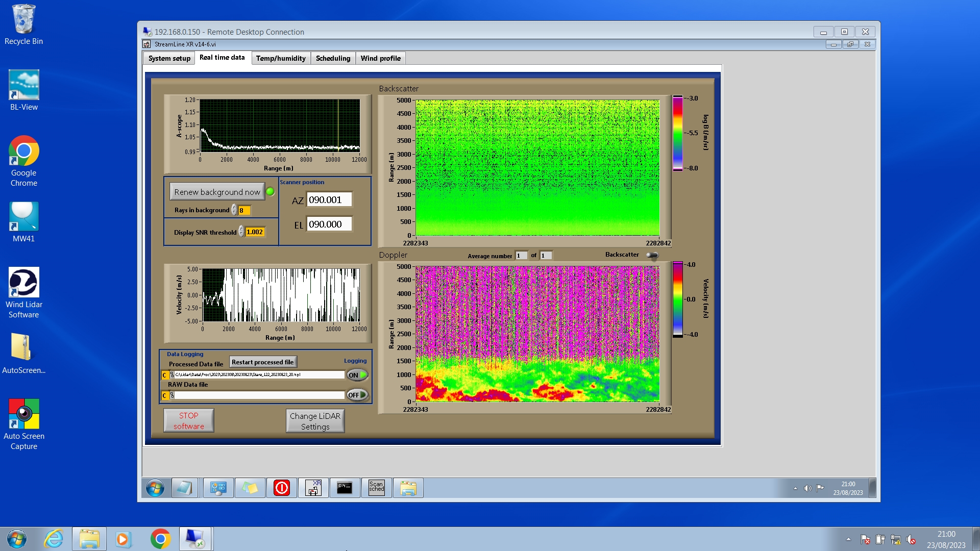Open the Processed Data file path browse button
The image size is (980, 551).
tap(172, 374)
